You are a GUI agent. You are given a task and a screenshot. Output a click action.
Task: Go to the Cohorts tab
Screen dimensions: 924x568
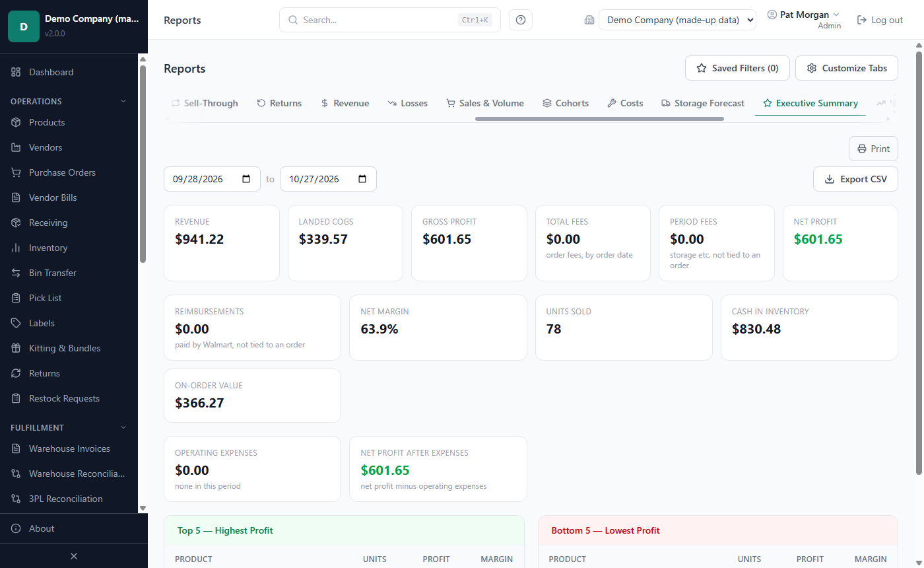point(566,103)
